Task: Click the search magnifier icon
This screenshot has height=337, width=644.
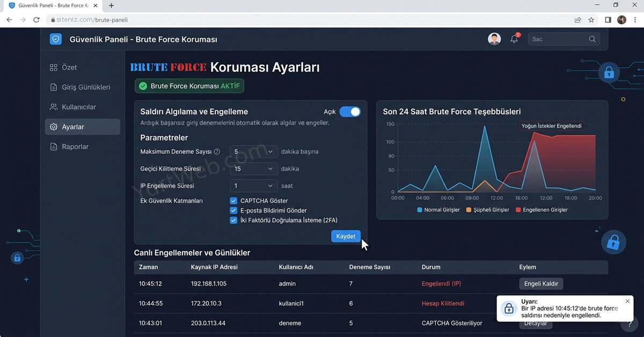Action: point(592,39)
